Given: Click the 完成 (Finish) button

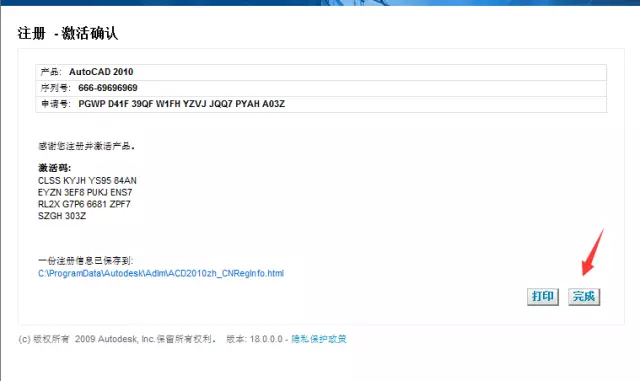Looking at the screenshot, I should 584,296.
